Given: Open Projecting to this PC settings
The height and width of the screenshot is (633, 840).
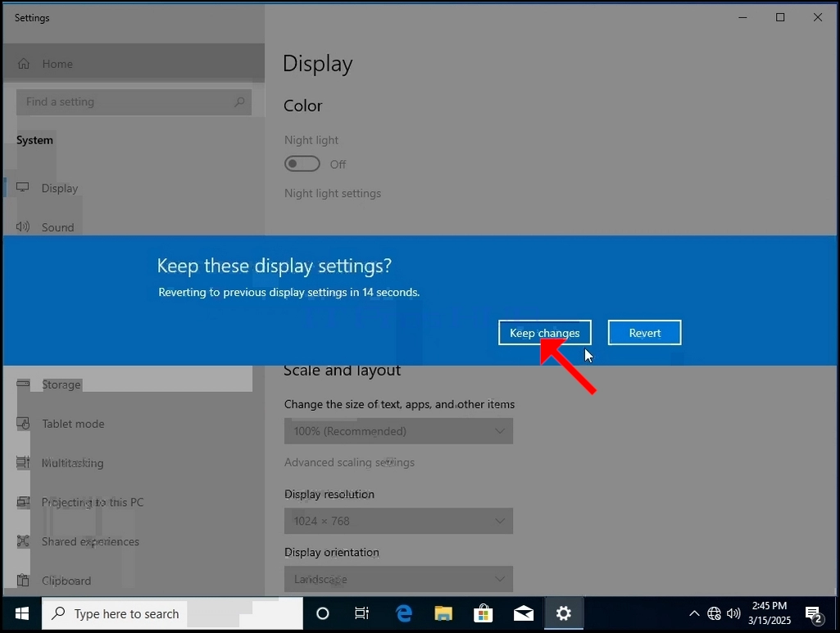Looking at the screenshot, I should [x=134, y=503].
